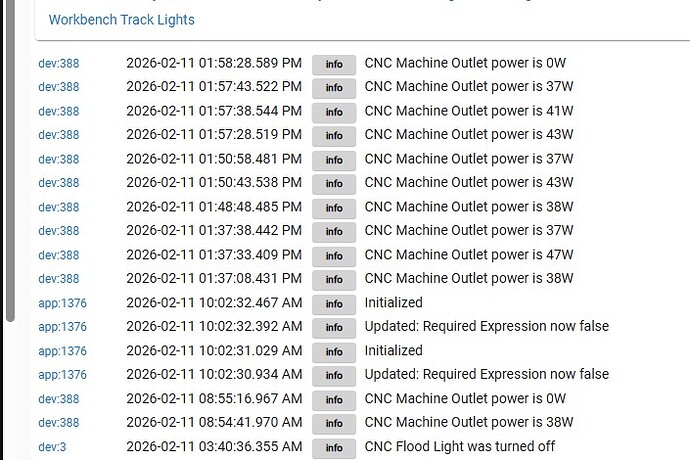Click info button on the 08:54:41.970 AM row
The height and width of the screenshot is (460, 690).
point(334,423)
